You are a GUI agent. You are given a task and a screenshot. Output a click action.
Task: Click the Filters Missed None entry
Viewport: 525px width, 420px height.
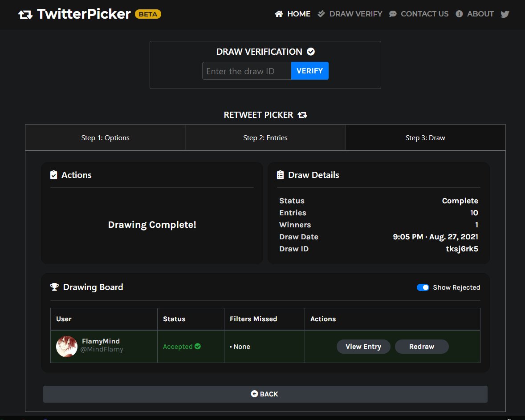pyautogui.click(x=240, y=347)
